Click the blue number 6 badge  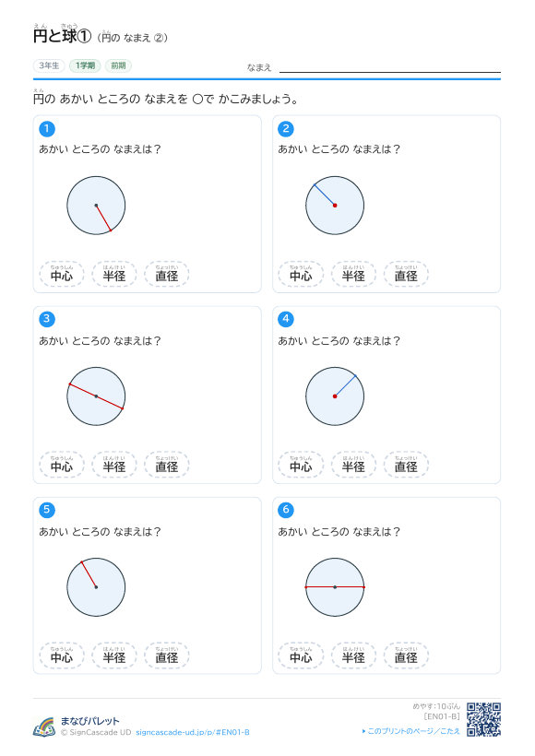(286, 510)
